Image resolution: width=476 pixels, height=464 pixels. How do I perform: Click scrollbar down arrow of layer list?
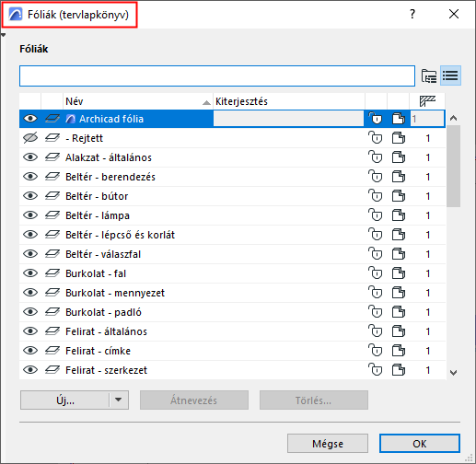pos(453,372)
